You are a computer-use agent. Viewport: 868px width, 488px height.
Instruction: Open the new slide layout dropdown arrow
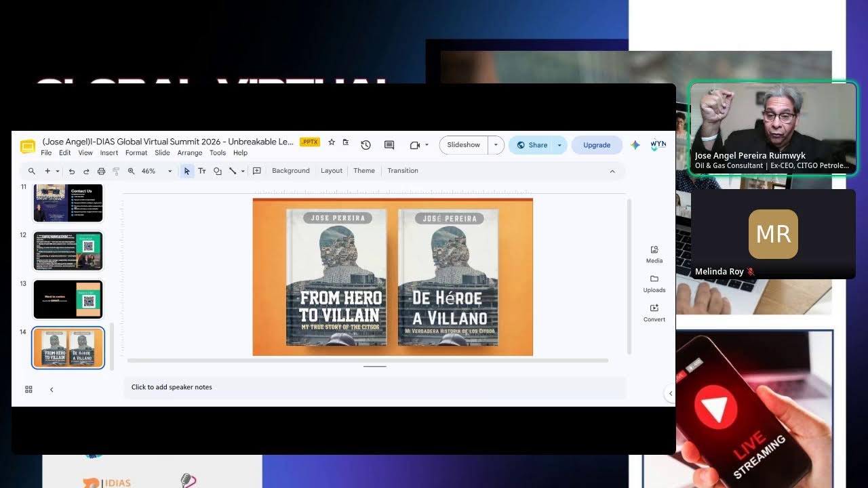[58, 171]
